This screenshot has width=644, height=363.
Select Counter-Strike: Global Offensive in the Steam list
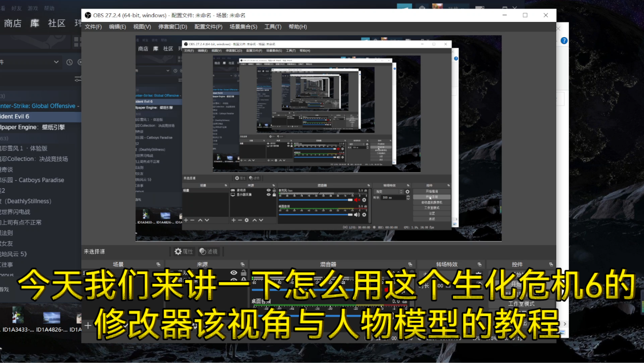click(39, 106)
